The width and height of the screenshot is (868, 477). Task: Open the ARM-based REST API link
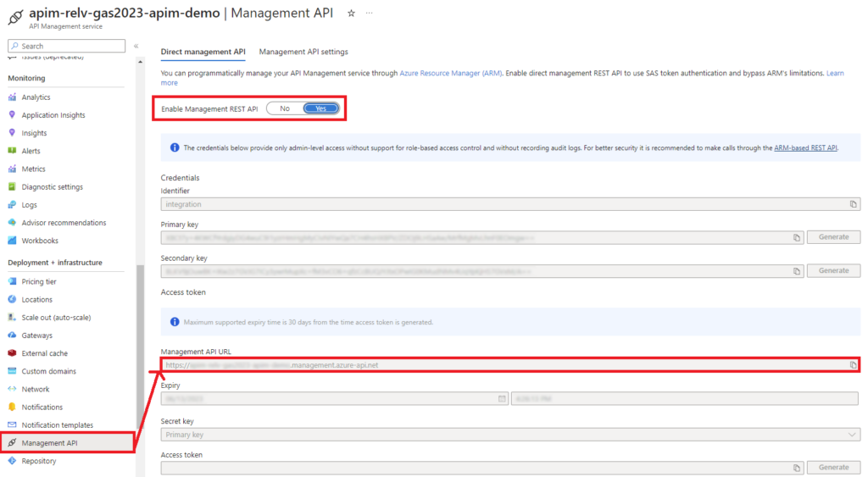click(805, 147)
